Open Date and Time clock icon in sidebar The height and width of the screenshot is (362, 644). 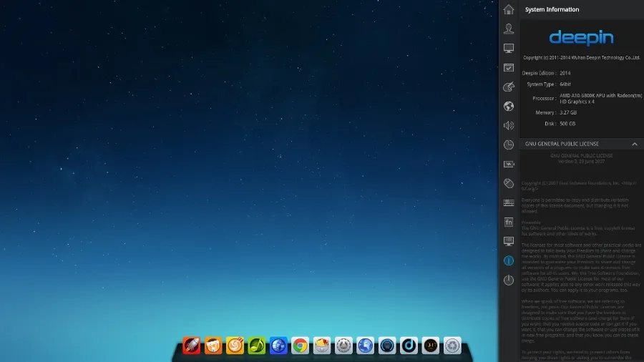pyautogui.click(x=509, y=145)
